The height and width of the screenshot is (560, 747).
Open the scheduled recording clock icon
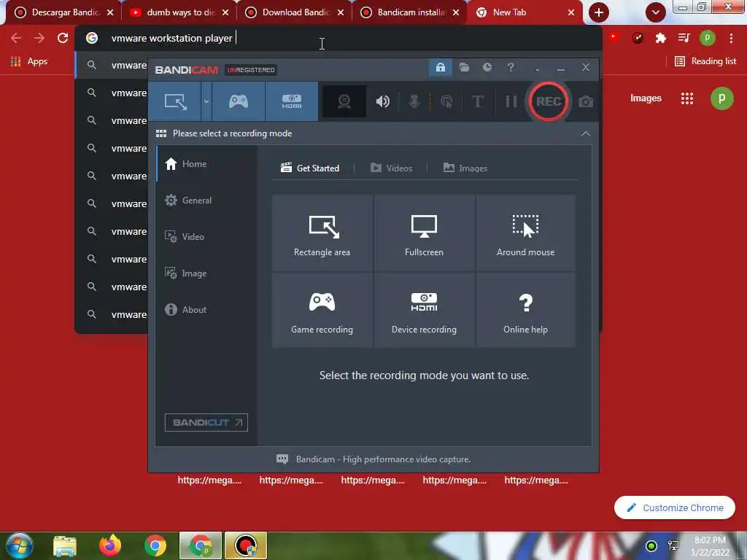[487, 67]
